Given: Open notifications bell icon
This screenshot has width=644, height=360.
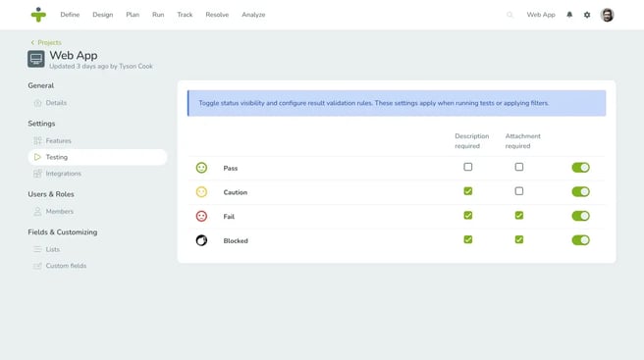Looking at the screenshot, I should (x=569, y=15).
